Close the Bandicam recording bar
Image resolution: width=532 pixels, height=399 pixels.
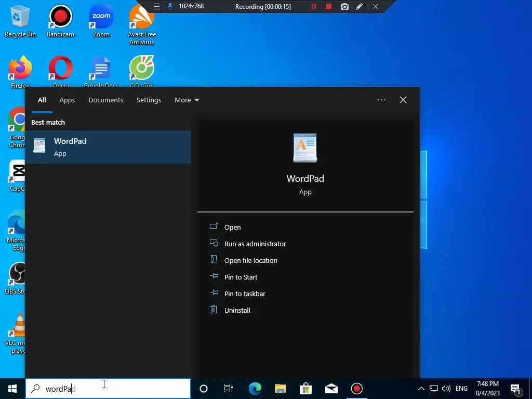click(x=375, y=6)
